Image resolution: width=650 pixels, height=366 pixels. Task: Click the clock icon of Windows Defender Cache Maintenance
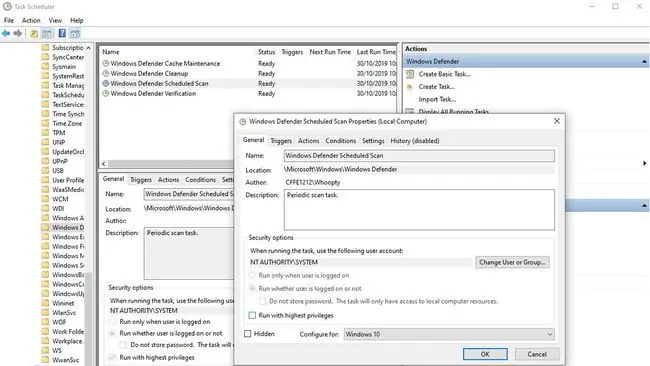[x=106, y=63]
